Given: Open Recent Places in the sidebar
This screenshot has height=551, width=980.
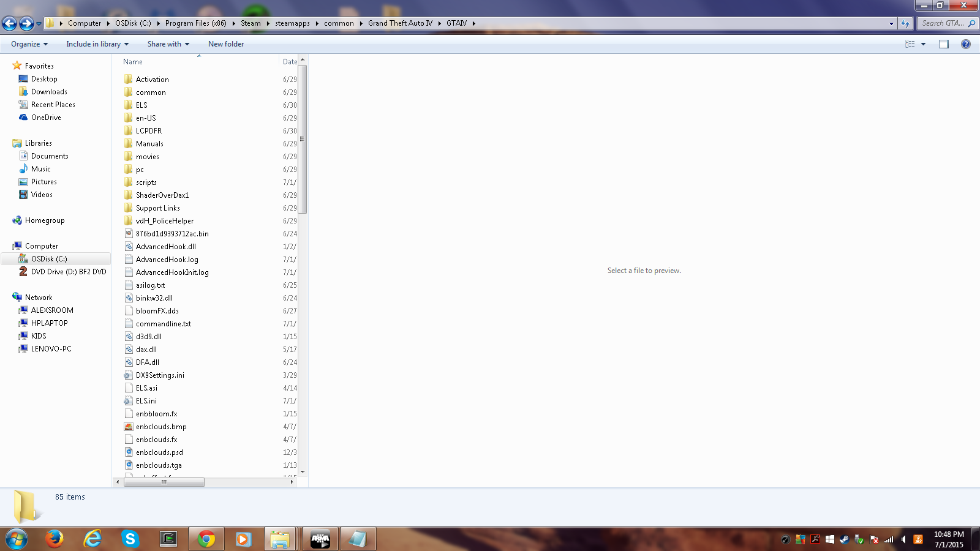Looking at the screenshot, I should (x=53, y=105).
